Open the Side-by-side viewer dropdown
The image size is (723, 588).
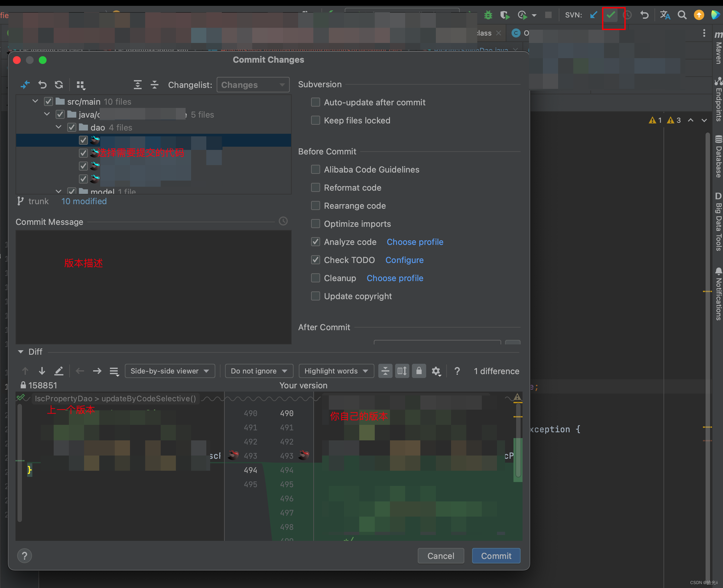point(170,371)
